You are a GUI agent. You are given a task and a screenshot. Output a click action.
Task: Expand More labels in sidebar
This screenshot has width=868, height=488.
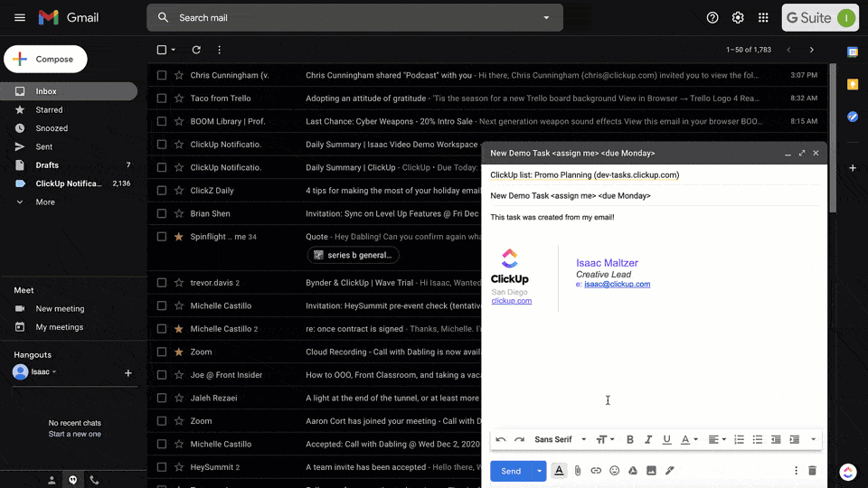45,202
